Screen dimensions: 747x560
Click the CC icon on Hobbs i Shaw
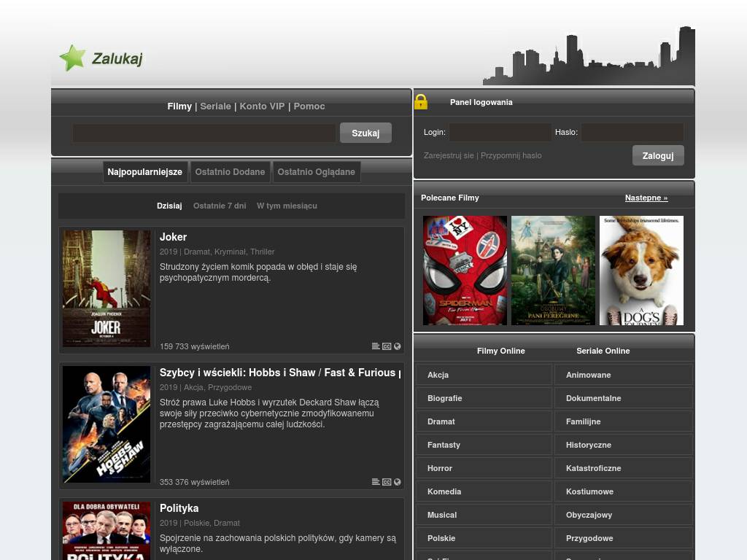coord(387,482)
